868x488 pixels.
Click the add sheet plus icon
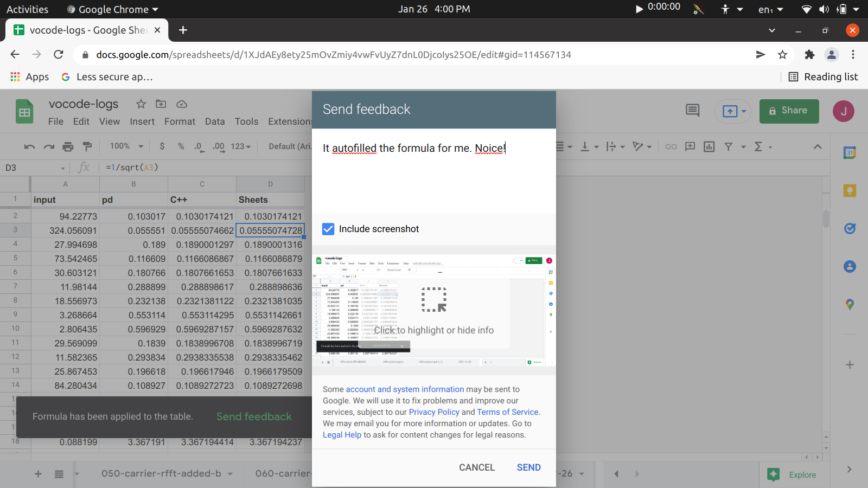click(38, 474)
